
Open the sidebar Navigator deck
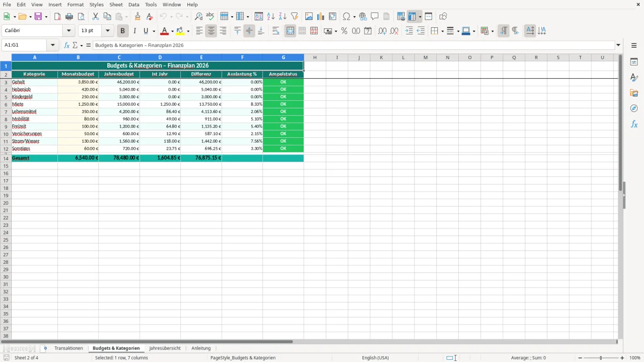(x=634, y=108)
